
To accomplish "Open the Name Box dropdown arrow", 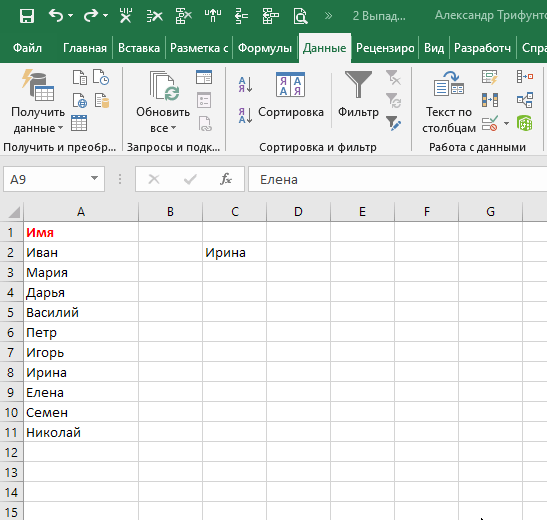I will pos(94,178).
